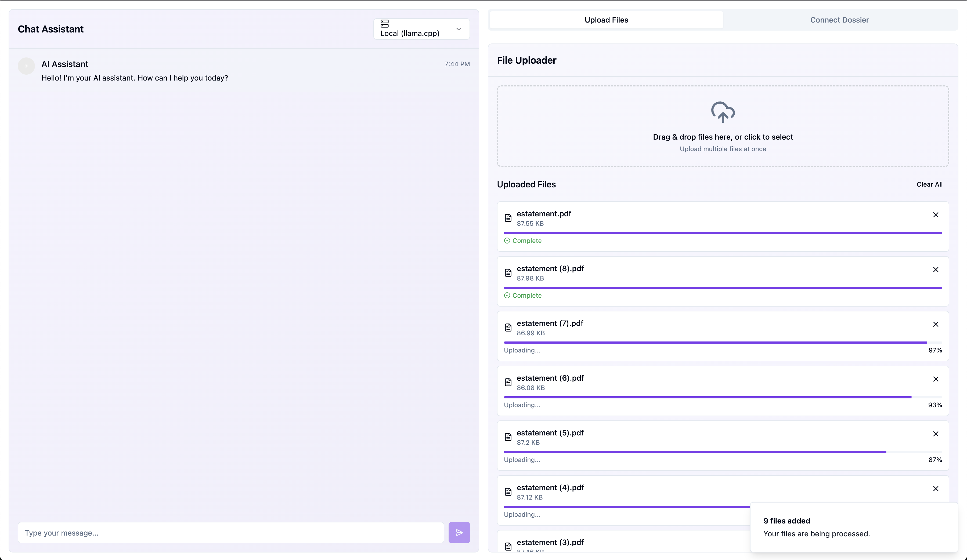Click the 87.2 KB file size
Image resolution: width=967 pixels, height=560 pixels.
pos(528,443)
